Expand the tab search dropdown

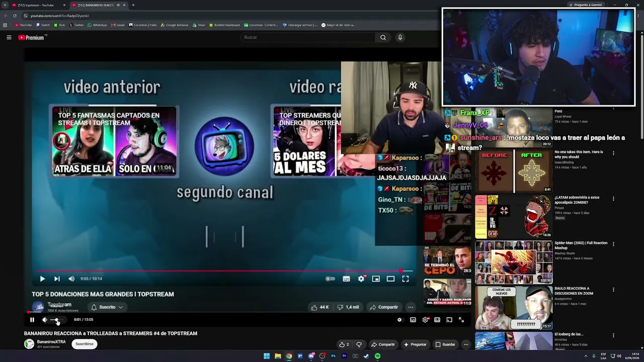[5, 5]
